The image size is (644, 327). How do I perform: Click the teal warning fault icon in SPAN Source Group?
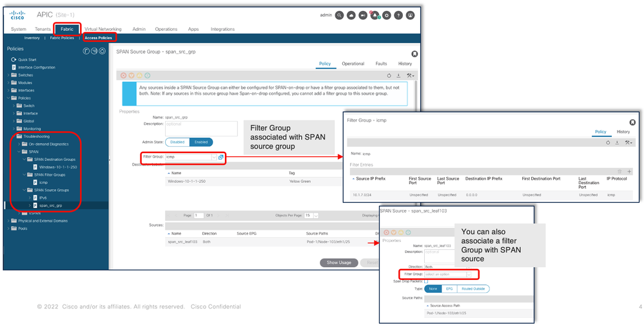click(x=148, y=75)
